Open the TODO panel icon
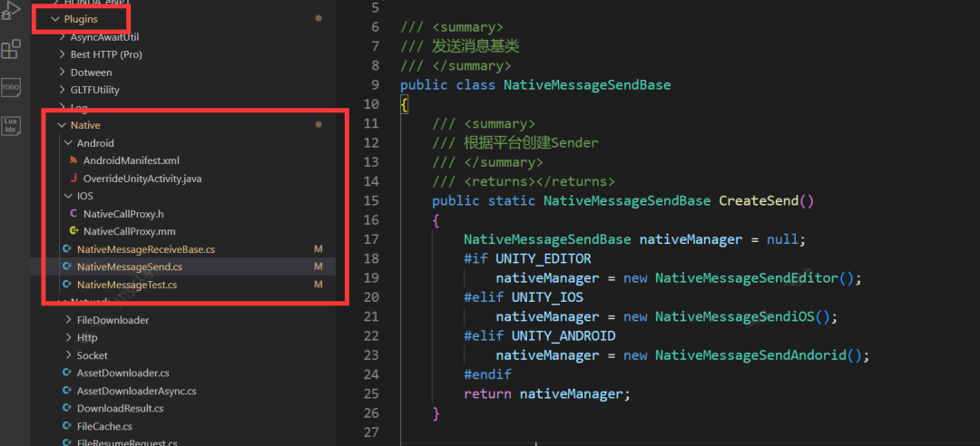This screenshot has width=980, height=446. 11,87
